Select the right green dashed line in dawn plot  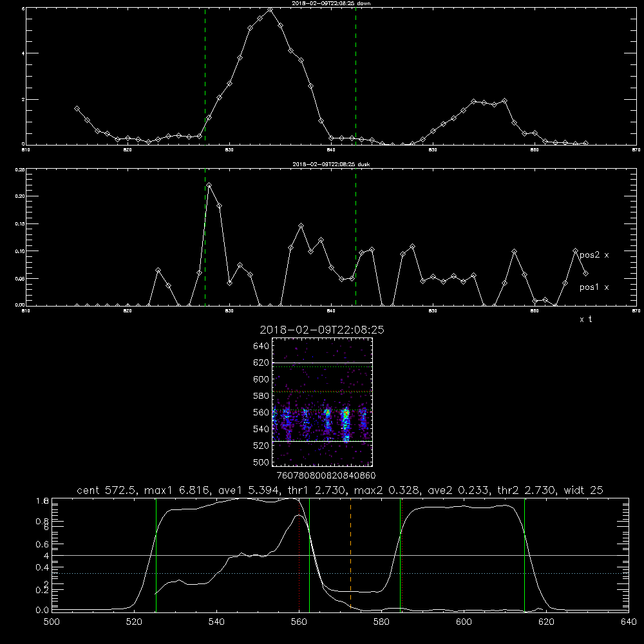(355, 76)
